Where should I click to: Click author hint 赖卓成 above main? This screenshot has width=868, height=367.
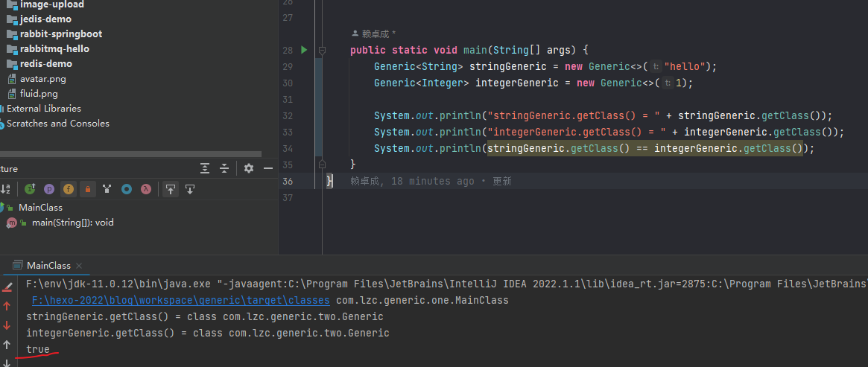(375, 33)
